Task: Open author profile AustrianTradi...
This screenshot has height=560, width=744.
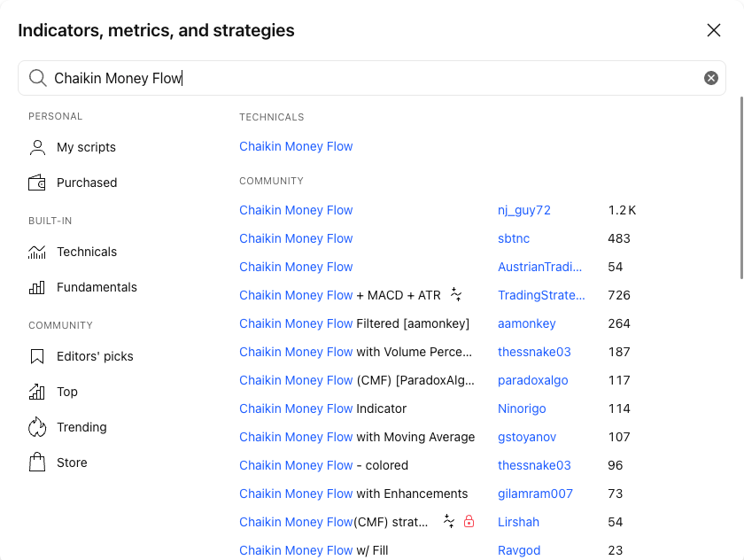Action: 539,267
